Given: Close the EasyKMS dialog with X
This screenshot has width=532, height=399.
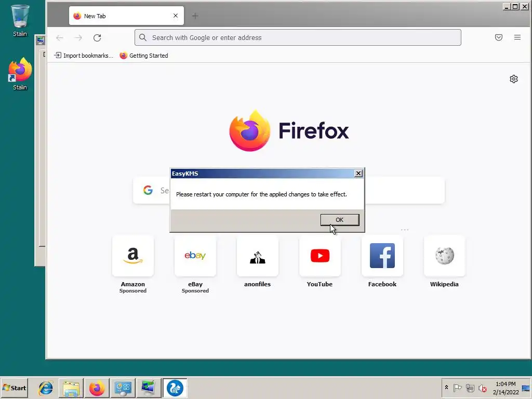Looking at the screenshot, I should point(358,174).
